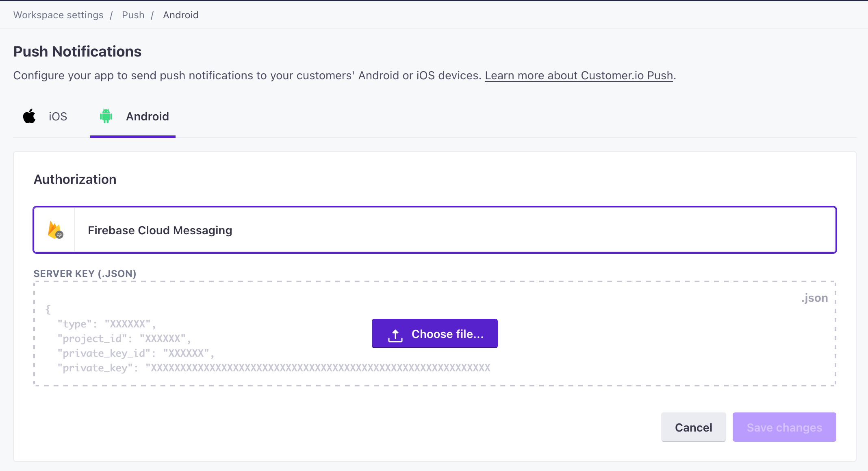Open Workspace settings breadcrumb

click(59, 15)
